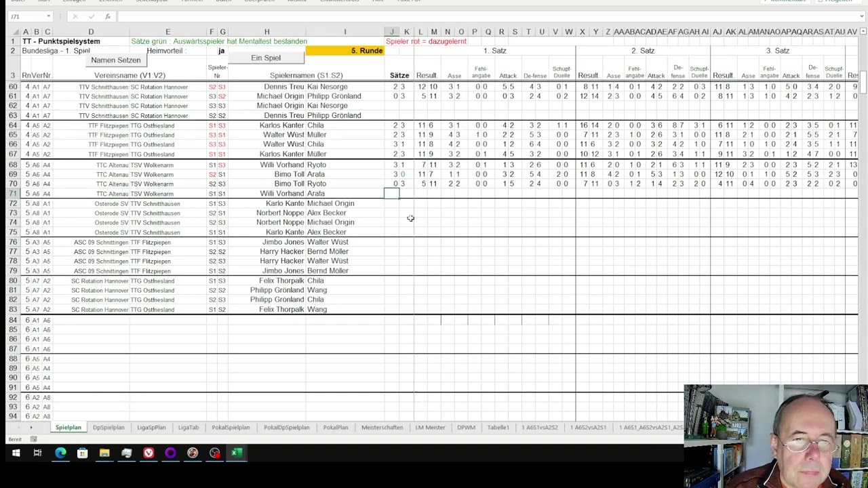868x488 pixels.
Task: Open the PokalDpSpielplan sheet tab
Action: 287,428
